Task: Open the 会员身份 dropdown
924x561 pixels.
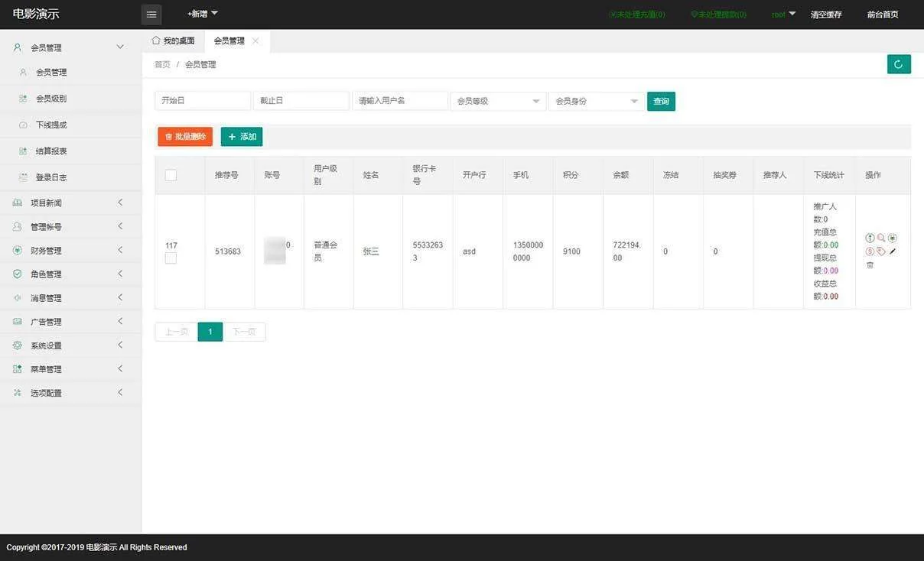Action: click(x=596, y=101)
